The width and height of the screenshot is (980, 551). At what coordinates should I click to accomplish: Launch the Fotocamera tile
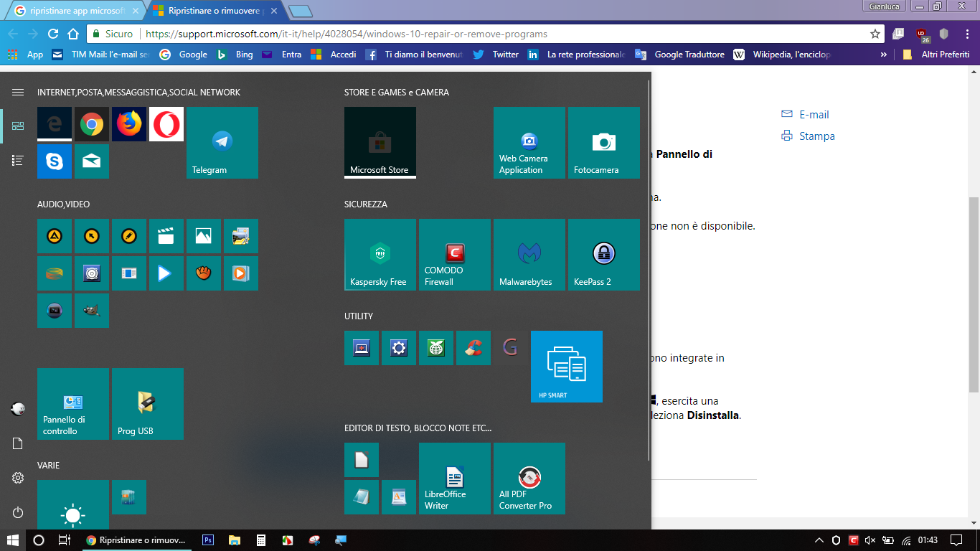coord(604,143)
